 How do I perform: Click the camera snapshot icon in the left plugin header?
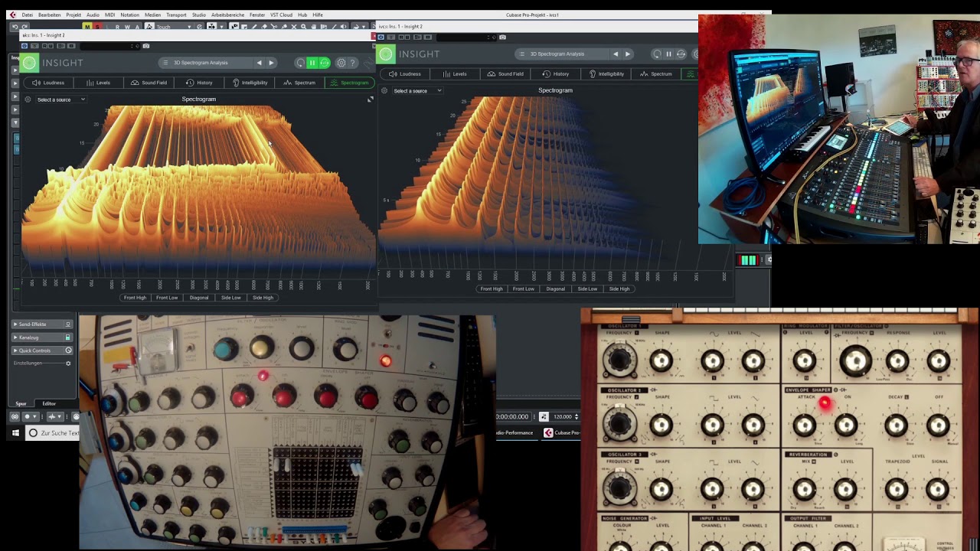pyautogui.click(x=145, y=46)
